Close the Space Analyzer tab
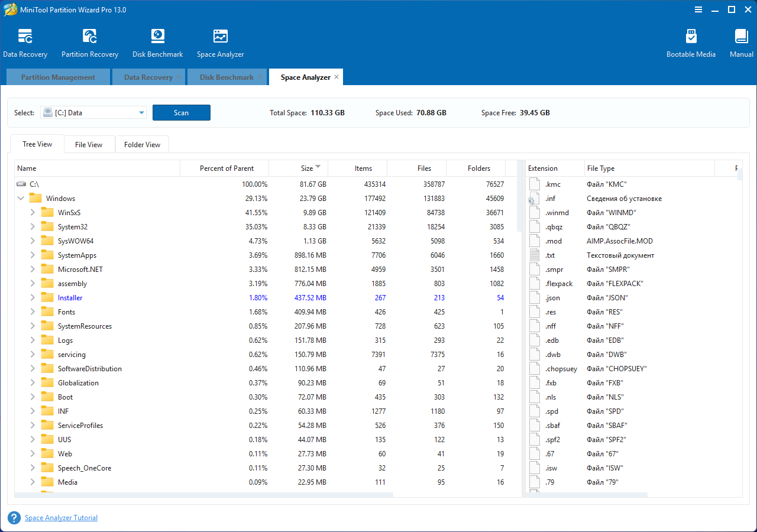 [337, 77]
